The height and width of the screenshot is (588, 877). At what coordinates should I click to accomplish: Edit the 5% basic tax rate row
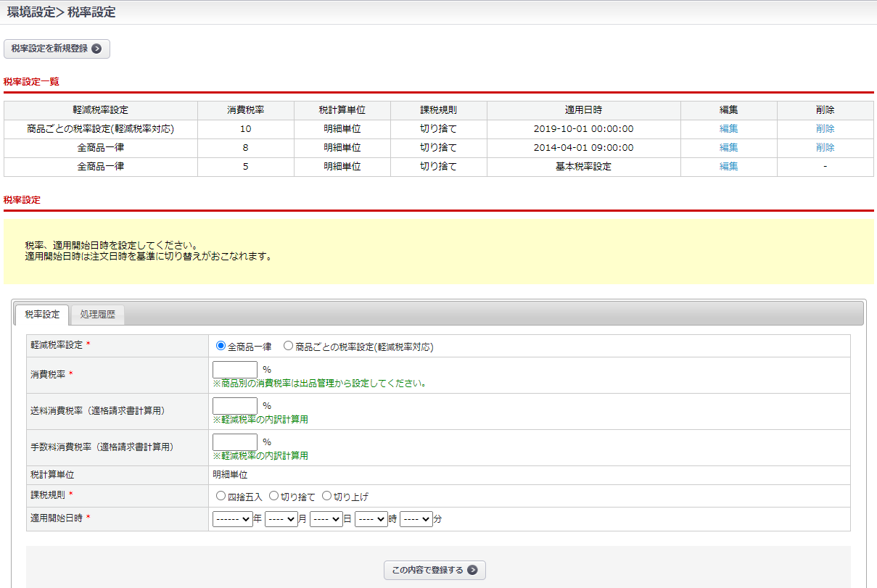click(728, 167)
